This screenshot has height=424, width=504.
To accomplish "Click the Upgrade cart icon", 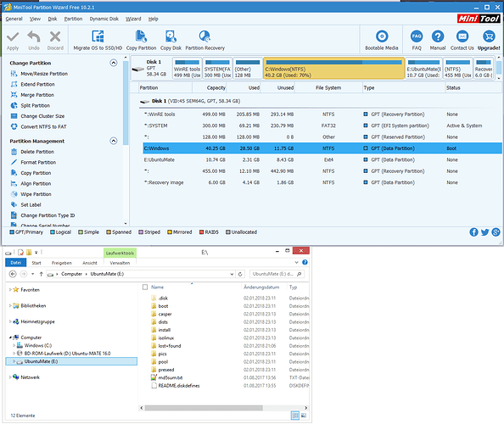I will tap(489, 36).
